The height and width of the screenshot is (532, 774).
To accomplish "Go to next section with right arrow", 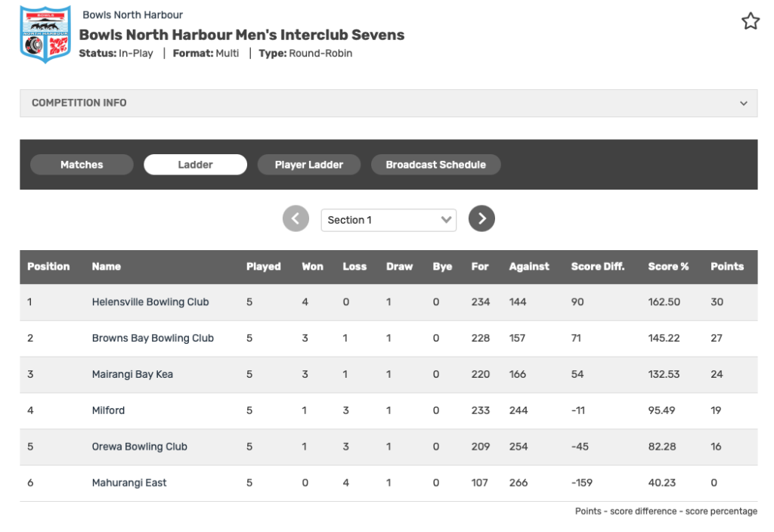I will coord(481,218).
